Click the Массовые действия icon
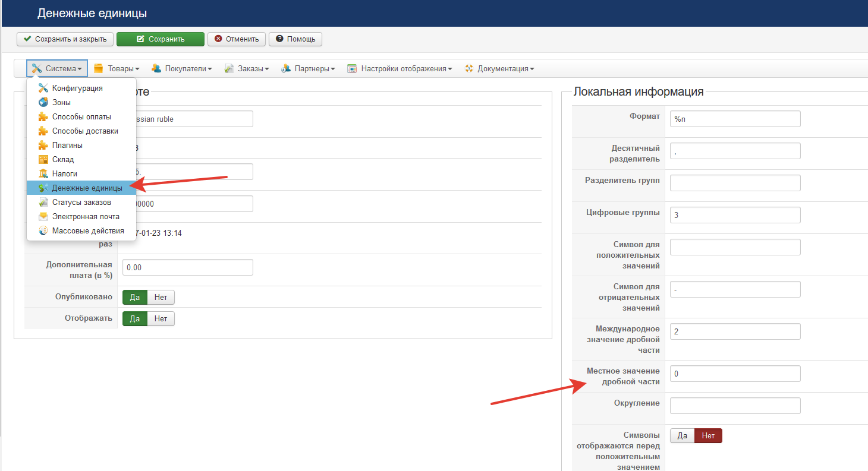The height and width of the screenshot is (471, 868). pos(43,230)
